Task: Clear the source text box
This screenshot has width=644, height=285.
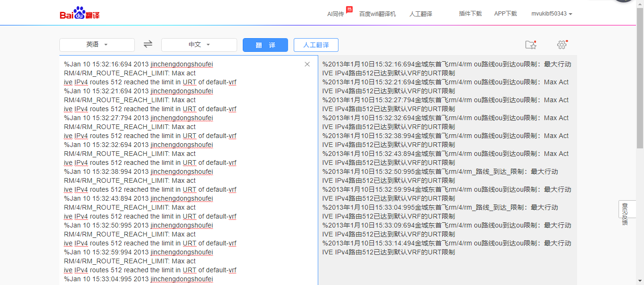Action: coord(307,64)
